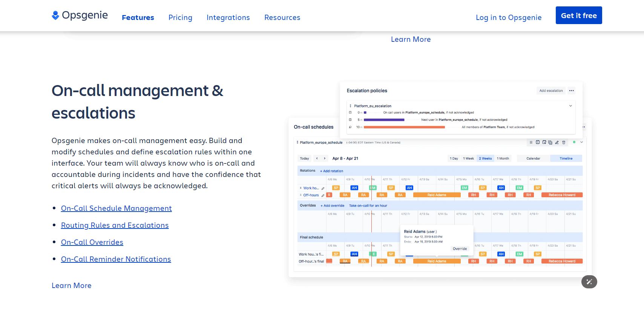The height and width of the screenshot is (320, 644).
Task: Switch schedule view to Timeline
Action: pyautogui.click(x=566, y=158)
